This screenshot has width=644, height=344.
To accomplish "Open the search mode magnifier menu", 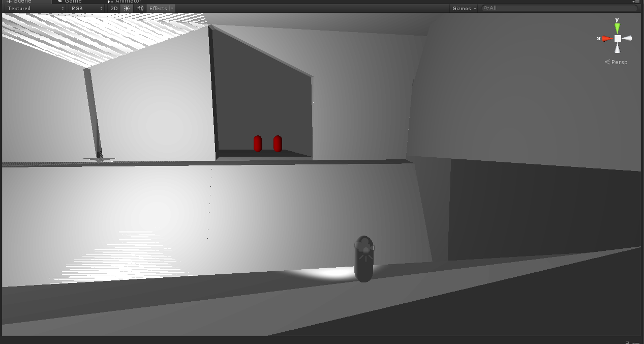I will (486, 8).
